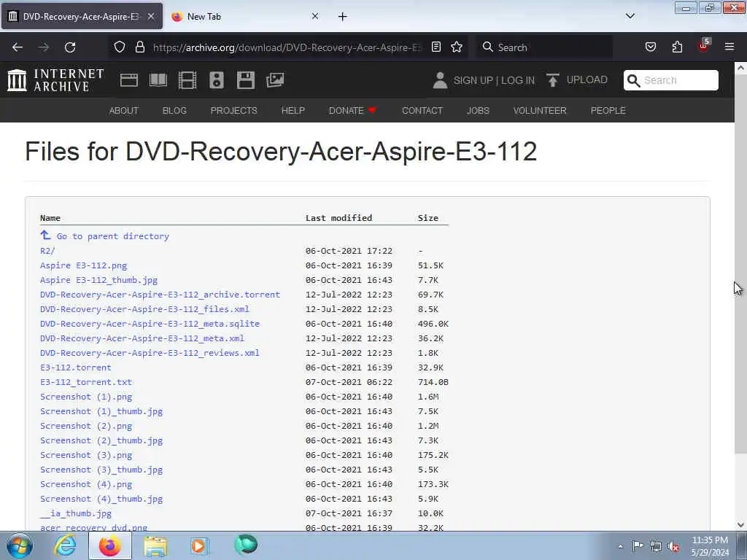Screen dimensions: 747x560
Task: Open the Software (floppy disk) icon
Action: pos(246,80)
